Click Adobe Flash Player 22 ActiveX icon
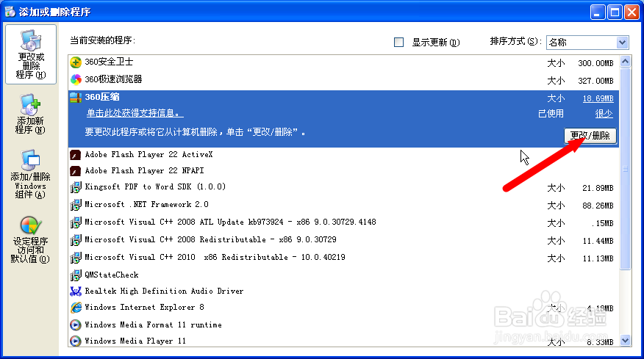The height and width of the screenshot is (359, 644). (76, 155)
